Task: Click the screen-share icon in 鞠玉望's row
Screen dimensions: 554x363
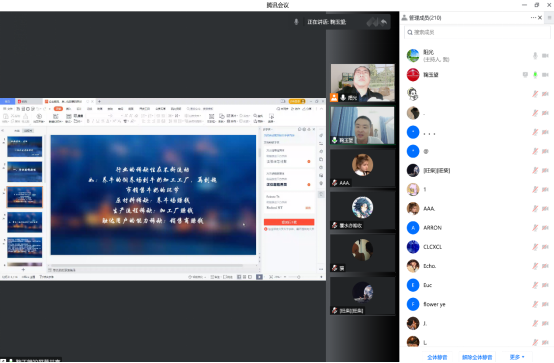Action: pos(525,75)
